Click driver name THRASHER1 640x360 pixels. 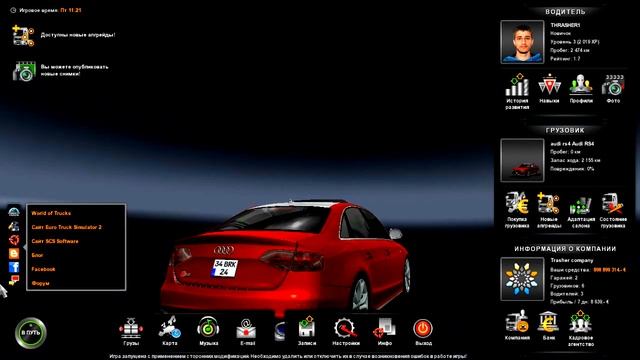point(565,25)
